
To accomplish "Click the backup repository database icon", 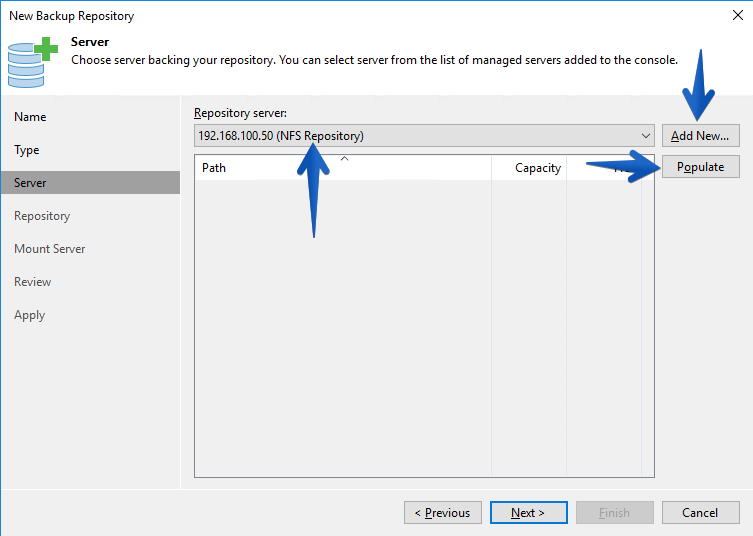I will pyautogui.click(x=33, y=62).
